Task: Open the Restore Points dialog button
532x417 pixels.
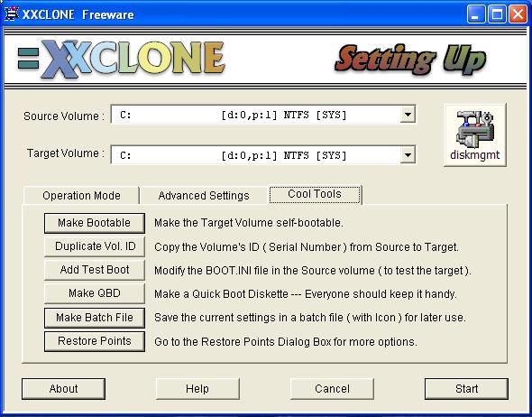Action: 95,341
